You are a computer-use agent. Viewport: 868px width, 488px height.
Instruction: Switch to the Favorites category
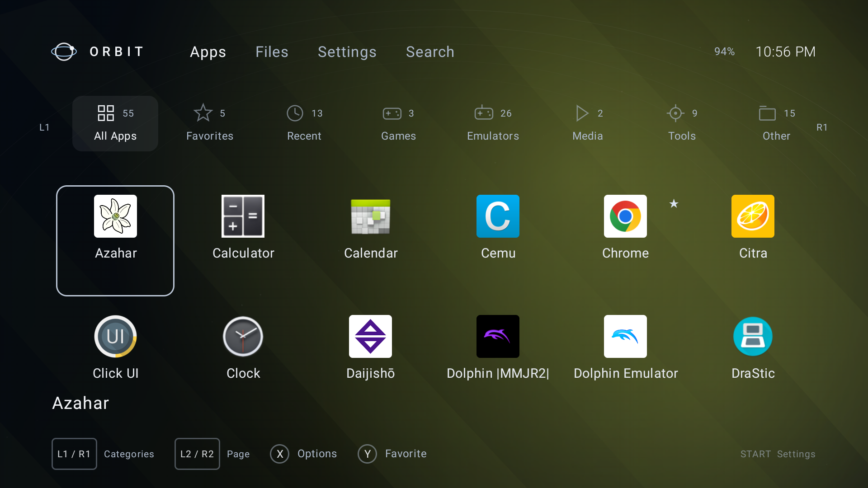(210, 123)
